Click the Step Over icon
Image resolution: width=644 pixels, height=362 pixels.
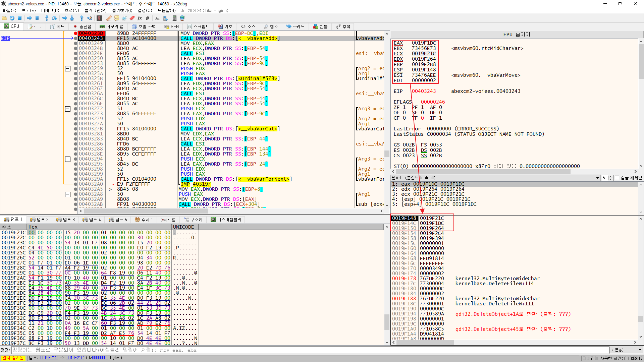point(55,18)
